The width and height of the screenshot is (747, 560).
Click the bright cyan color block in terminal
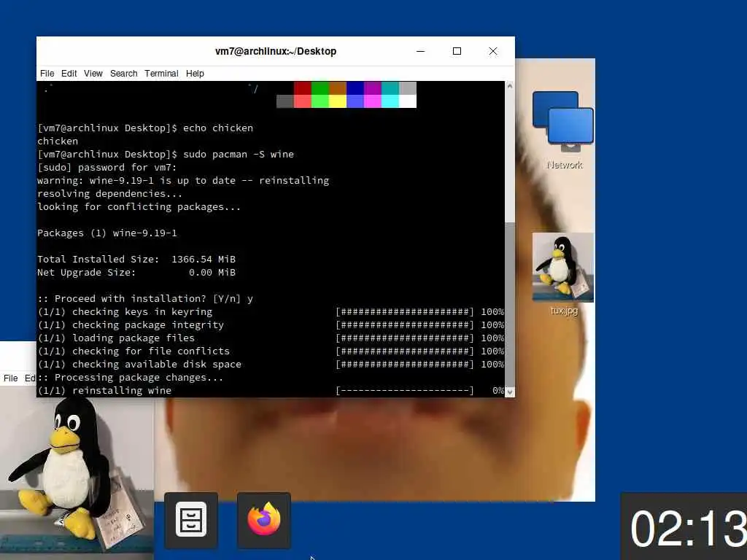pyautogui.click(x=390, y=101)
